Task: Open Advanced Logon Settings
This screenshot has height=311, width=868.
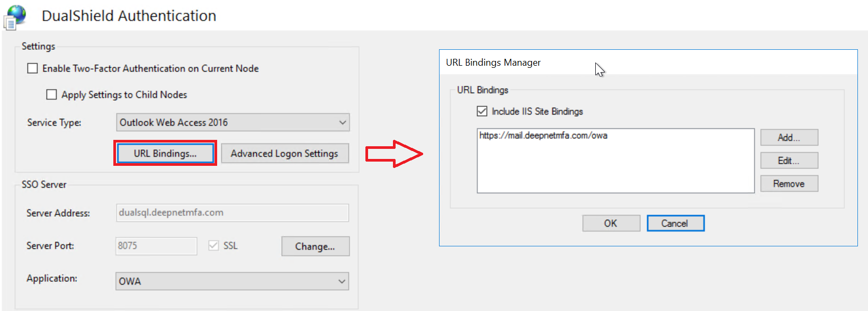Action: (284, 154)
